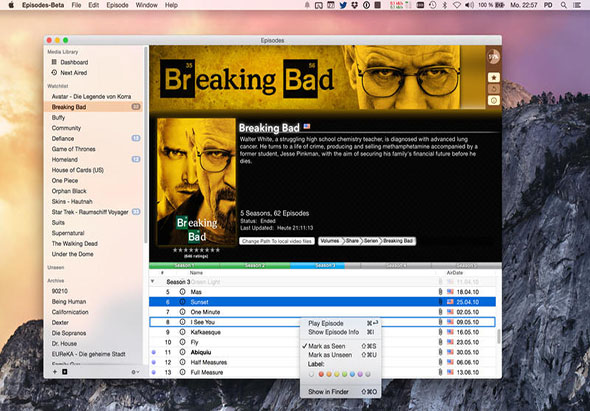Click info icon for Full Measure
This screenshot has width=590, height=411.
click(x=182, y=372)
